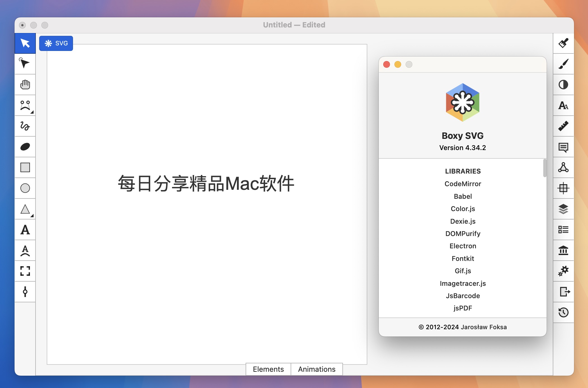Open the Library building panel
This screenshot has width=588, height=388.
coord(563,250)
